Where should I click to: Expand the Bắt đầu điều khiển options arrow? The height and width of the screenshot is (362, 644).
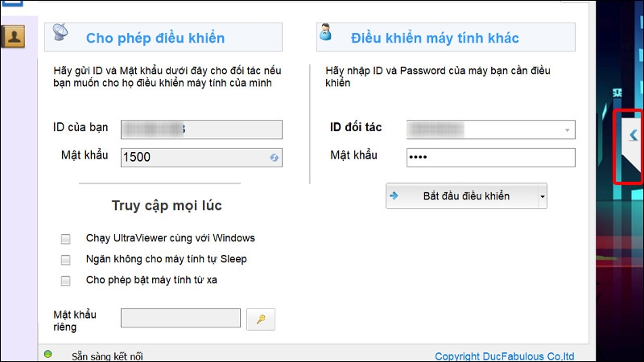click(x=543, y=195)
